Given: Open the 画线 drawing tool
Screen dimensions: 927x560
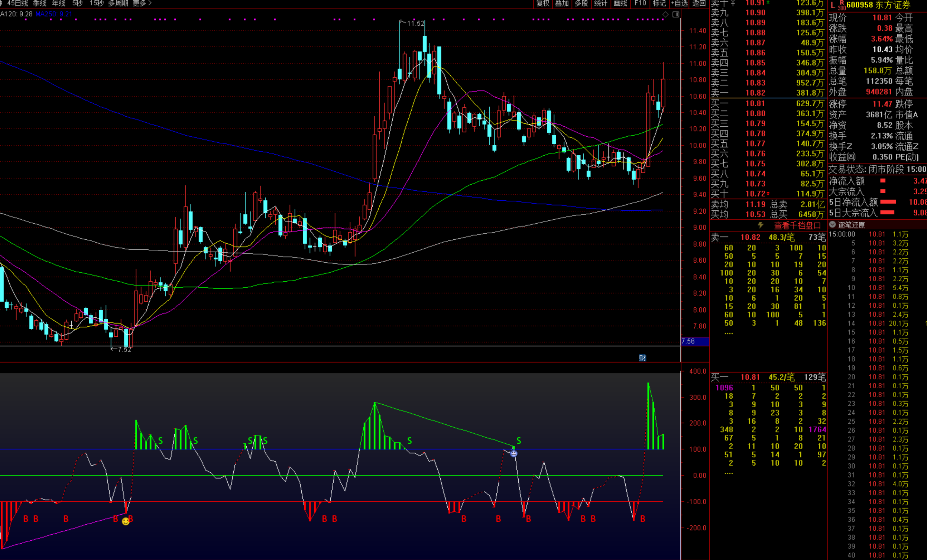Looking at the screenshot, I should tap(620, 3).
